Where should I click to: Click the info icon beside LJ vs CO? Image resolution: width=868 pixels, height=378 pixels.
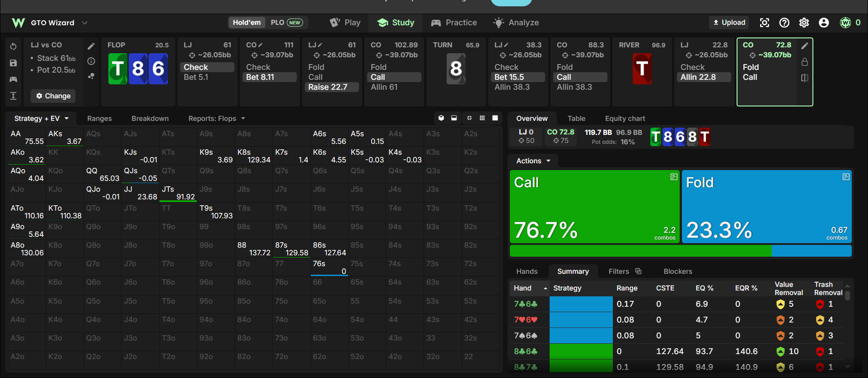[x=91, y=61]
